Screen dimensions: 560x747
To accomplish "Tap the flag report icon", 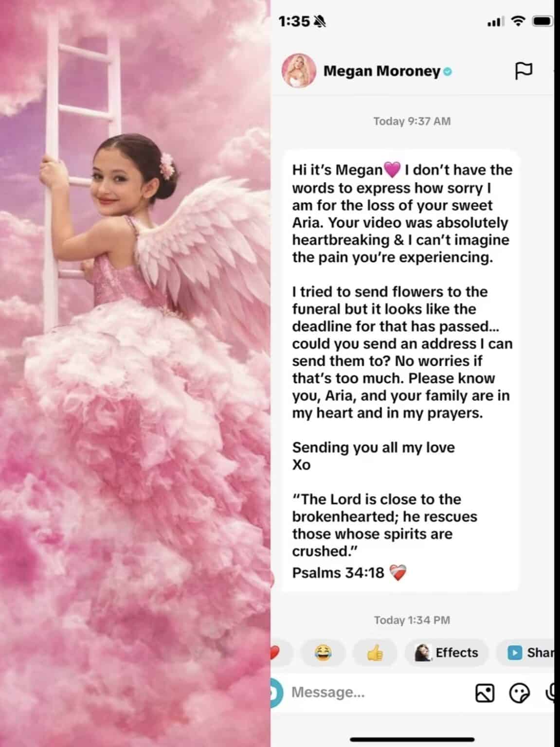I will point(524,71).
